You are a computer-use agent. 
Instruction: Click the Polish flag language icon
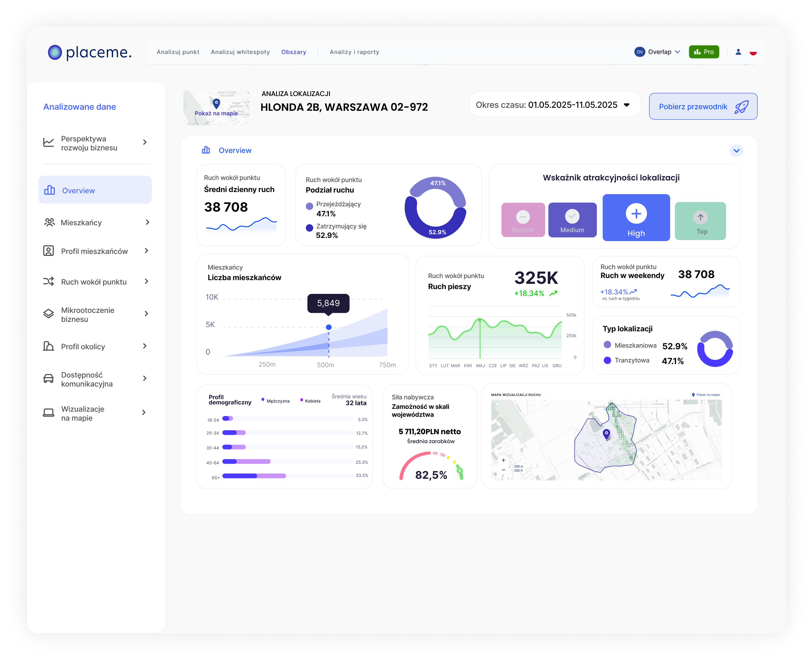tap(753, 52)
